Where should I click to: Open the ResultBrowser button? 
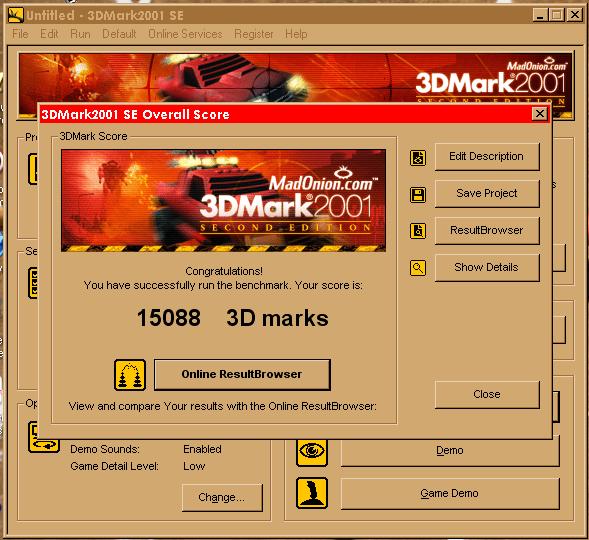click(x=487, y=230)
